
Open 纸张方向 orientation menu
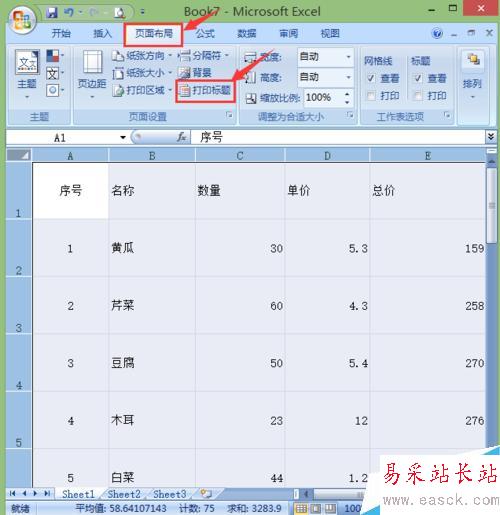[x=142, y=55]
